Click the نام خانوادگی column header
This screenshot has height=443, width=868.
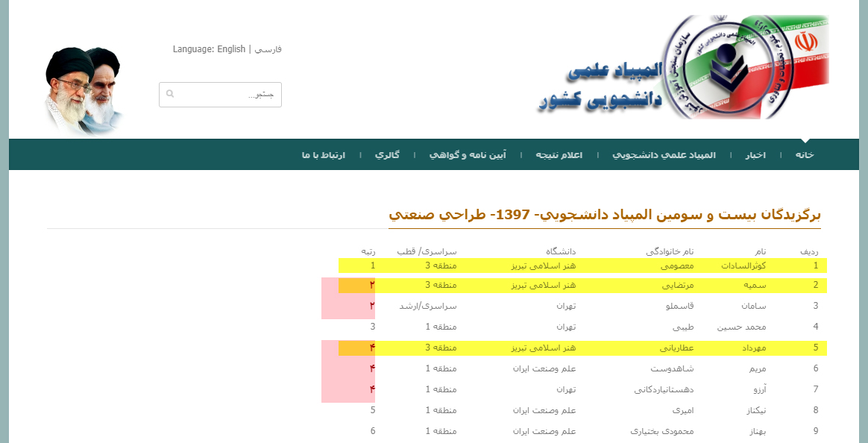[x=670, y=252]
